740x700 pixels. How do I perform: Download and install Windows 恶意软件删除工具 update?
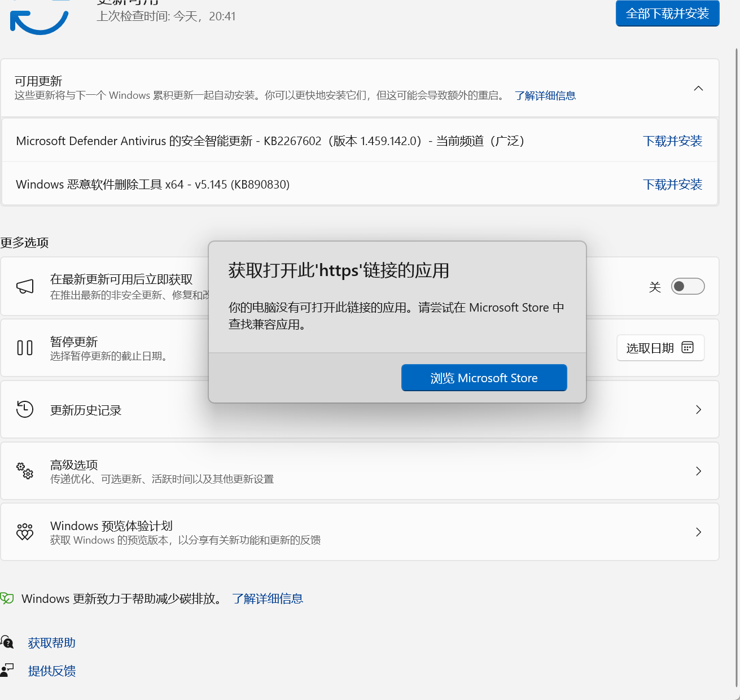(x=672, y=184)
